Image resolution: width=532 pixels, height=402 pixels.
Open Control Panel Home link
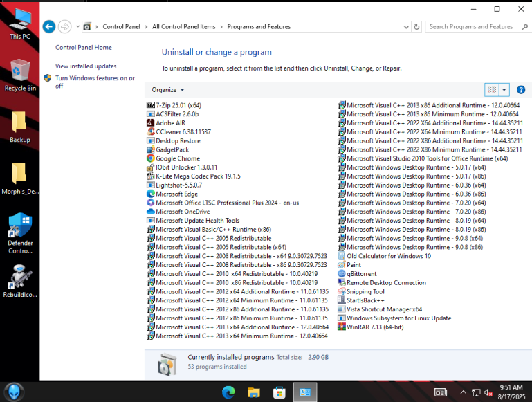click(x=84, y=48)
